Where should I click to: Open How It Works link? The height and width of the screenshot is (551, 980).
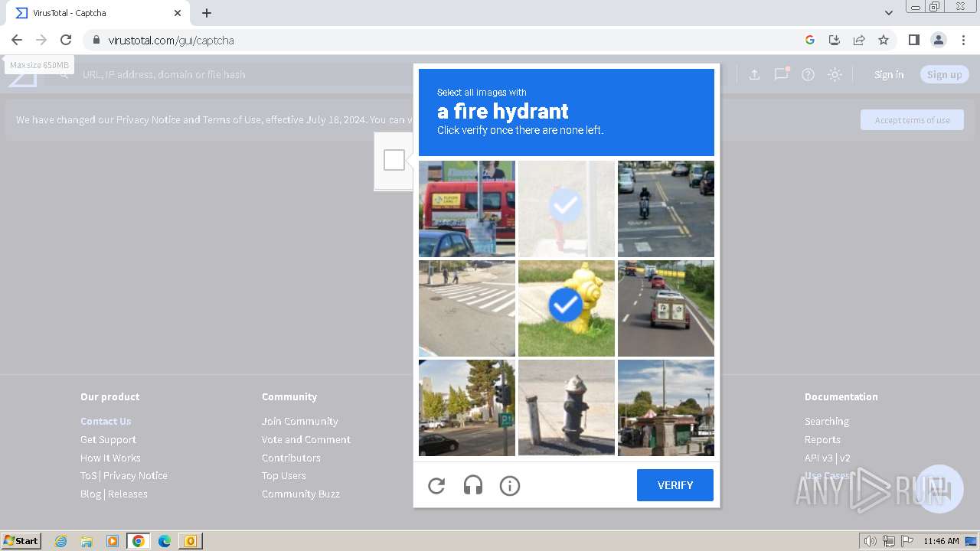(110, 458)
